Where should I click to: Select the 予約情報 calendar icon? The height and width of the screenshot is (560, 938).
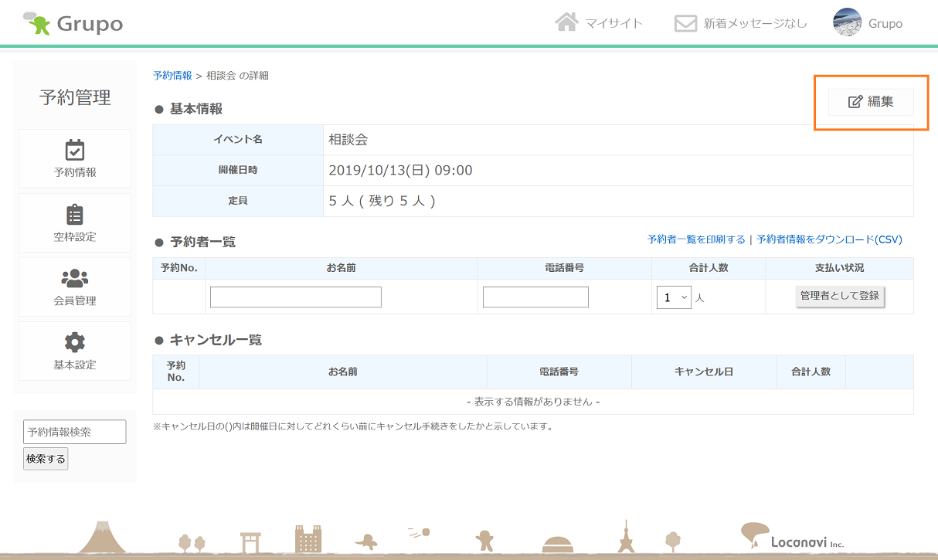[x=75, y=150]
